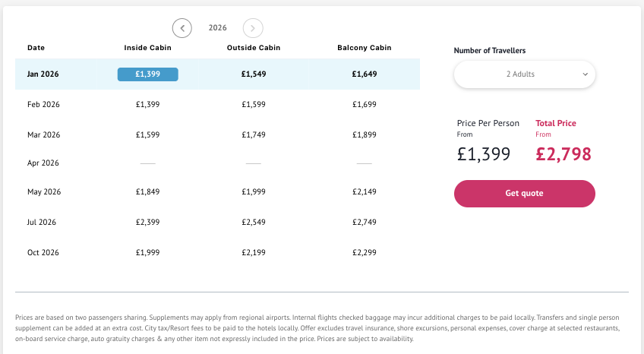The image size is (644, 354).
Task: Select Feb 2026 Outside Cabin £1,599
Action: click(253, 104)
